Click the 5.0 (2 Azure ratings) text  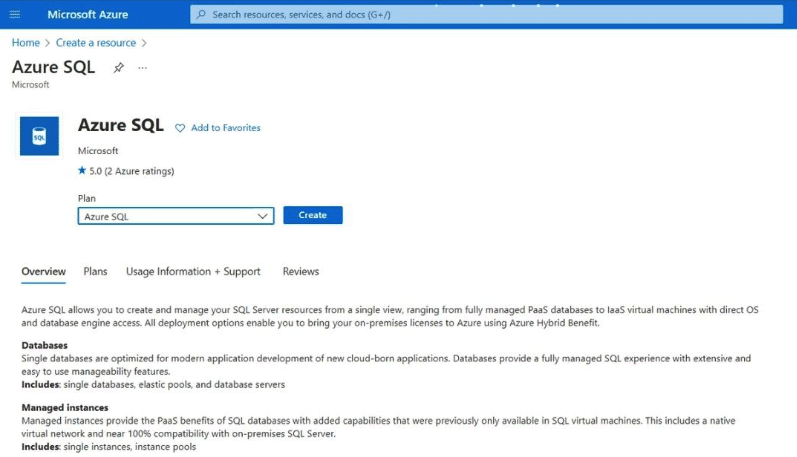tap(132, 171)
